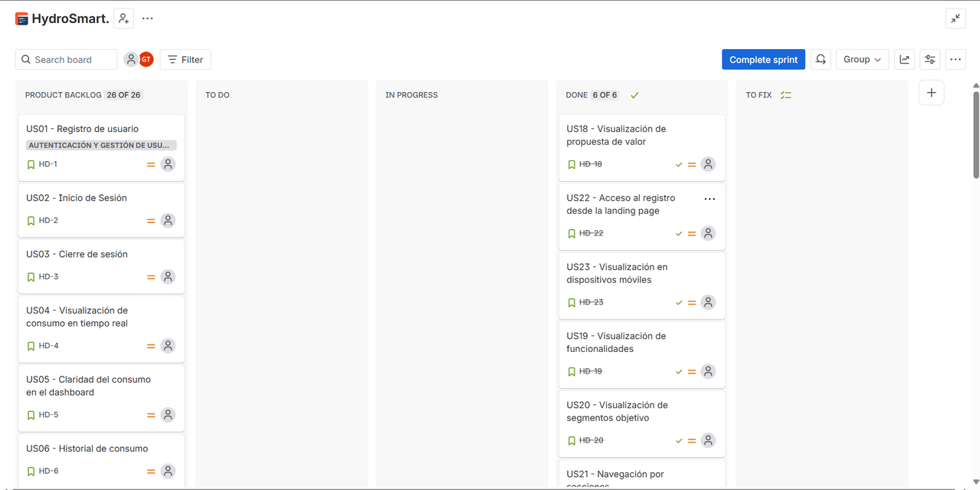Open the board more actions menu at the far right
980x490 pixels.
955,59
